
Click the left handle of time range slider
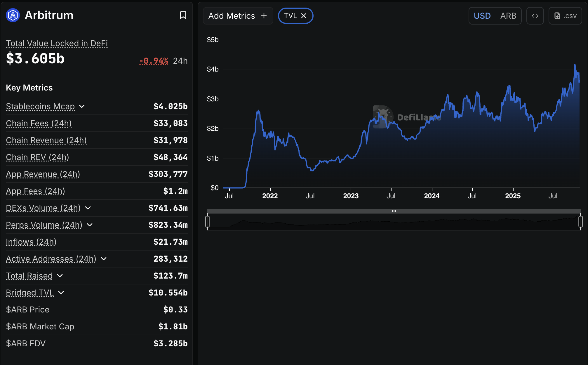(x=208, y=221)
